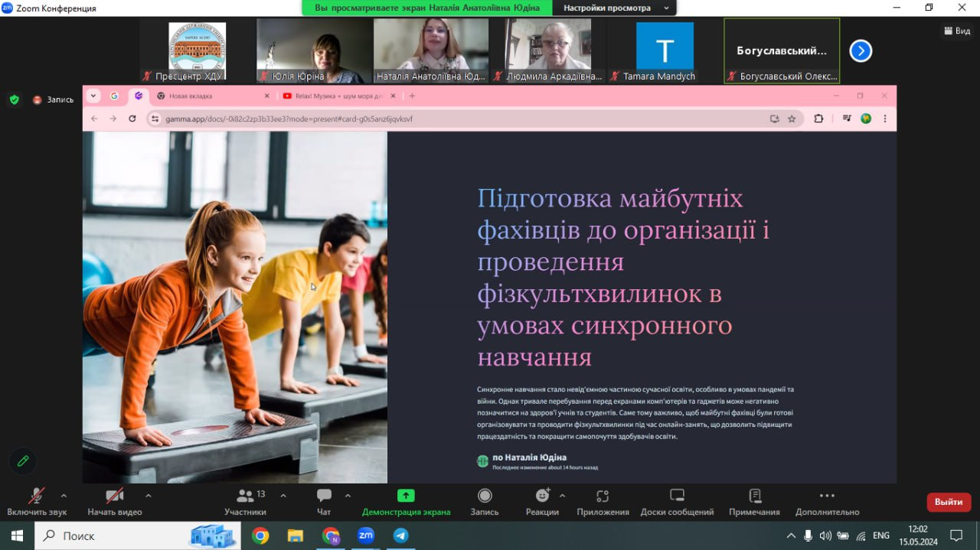The width and height of the screenshot is (980, 550).
Task: Select Пресцентр ХДУ video thumbnail
Action: (197, 50)
